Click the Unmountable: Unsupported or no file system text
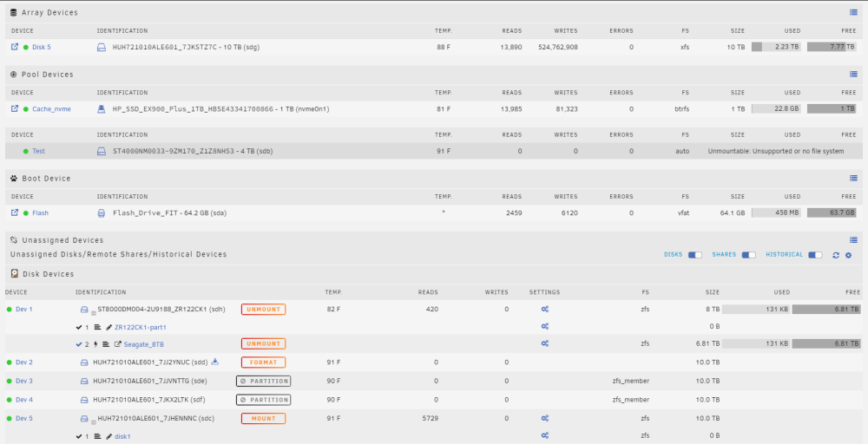This screenshot has height=444, width=868. point(776,152)
